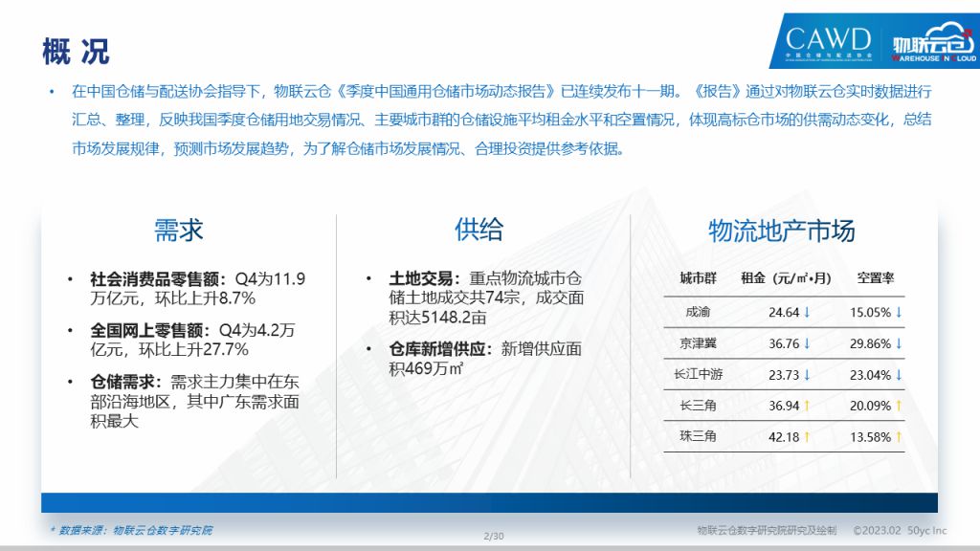The height and width of the screenshot is (551, 980).
Task: Select the 概况 slide title
Action: coord(76,52)
